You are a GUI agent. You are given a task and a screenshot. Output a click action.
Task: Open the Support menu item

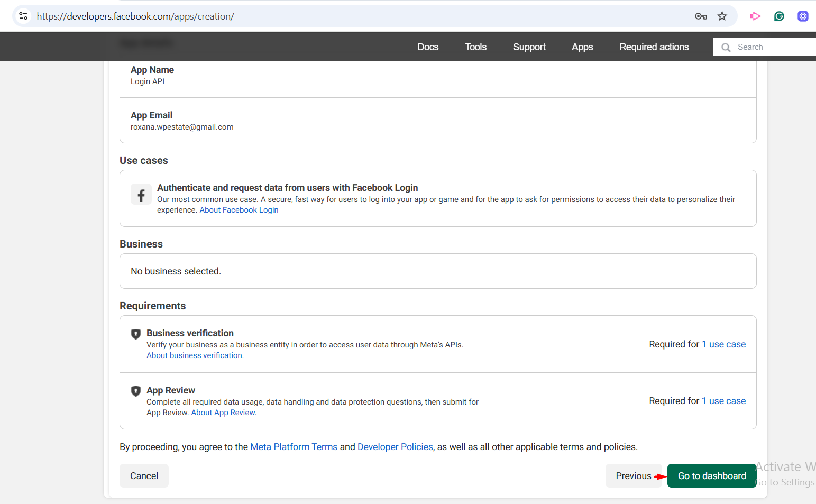[529, 47]
